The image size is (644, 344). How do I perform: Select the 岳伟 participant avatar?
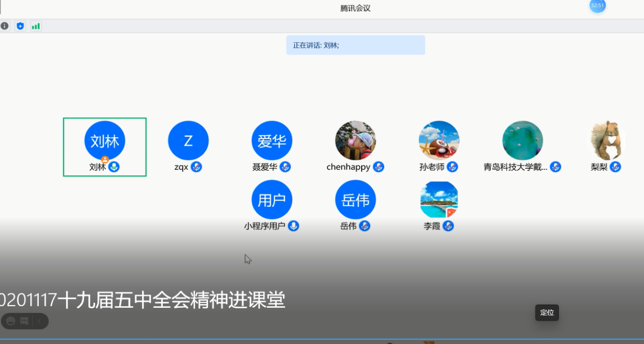[355, 200]
